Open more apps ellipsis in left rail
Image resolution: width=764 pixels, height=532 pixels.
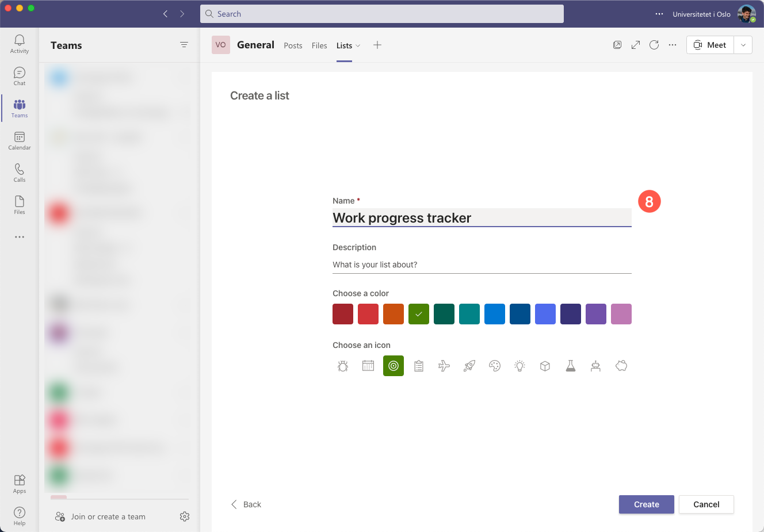point(20,237)
